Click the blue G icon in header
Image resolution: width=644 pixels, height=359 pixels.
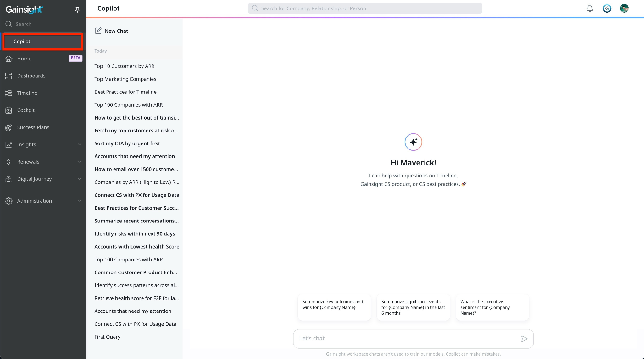coord(607,8)
